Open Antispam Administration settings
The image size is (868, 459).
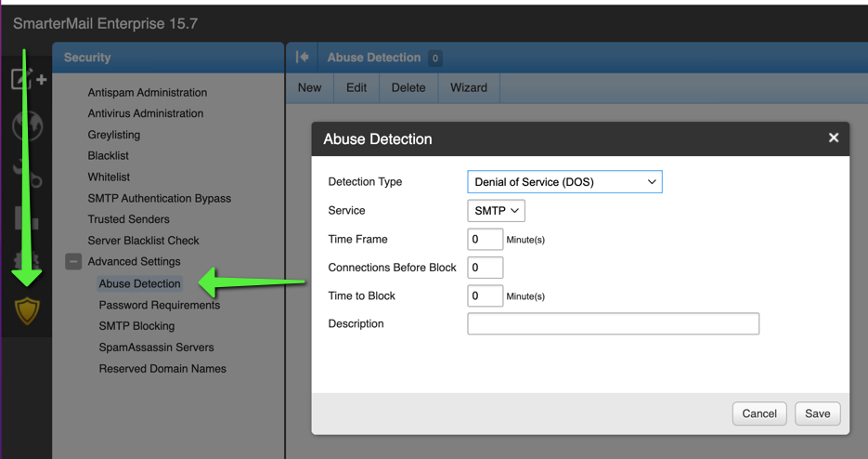(147, 93)
